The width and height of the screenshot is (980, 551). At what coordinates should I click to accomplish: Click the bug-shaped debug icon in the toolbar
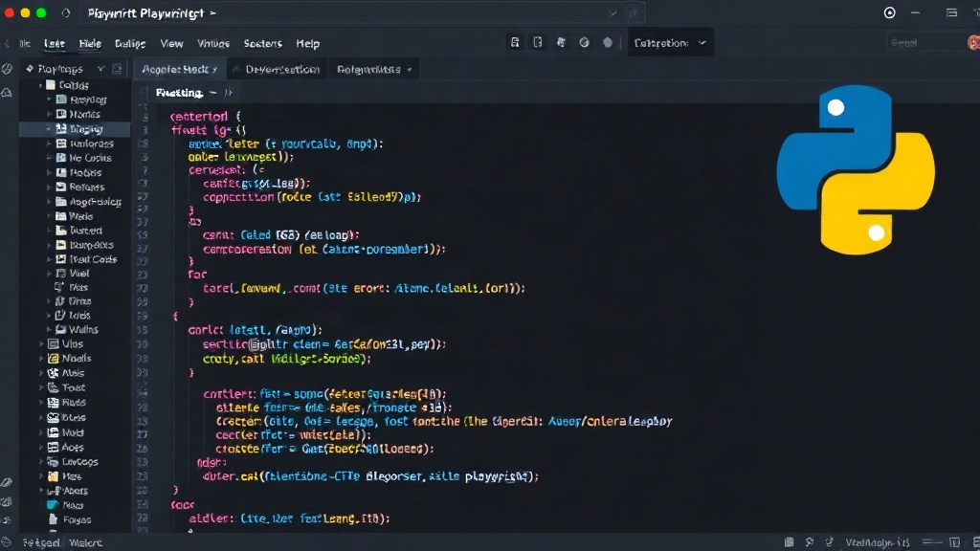coord(561,42)
